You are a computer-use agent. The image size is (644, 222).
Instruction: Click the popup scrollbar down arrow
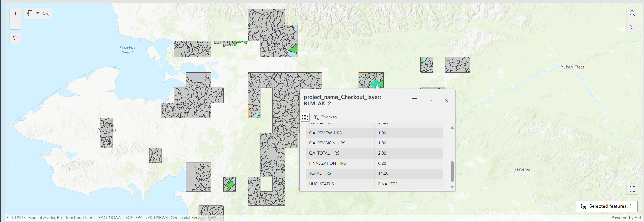click(452, 187)
